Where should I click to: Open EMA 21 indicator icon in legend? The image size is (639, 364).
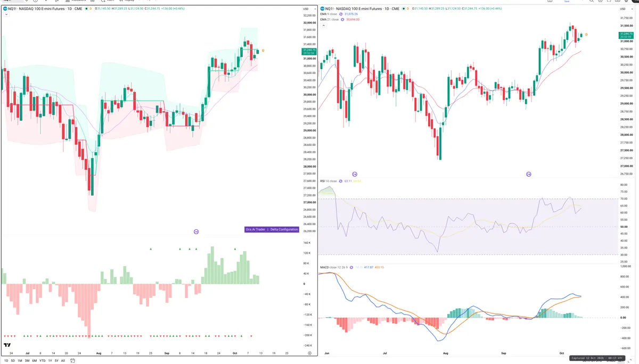coord(342,19)
